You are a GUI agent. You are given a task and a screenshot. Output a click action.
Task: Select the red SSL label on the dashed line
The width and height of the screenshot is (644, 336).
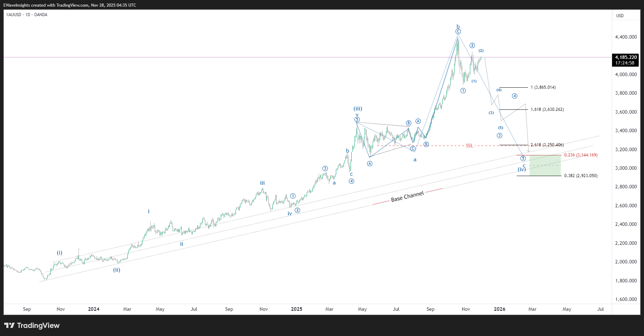click(469, 146)
